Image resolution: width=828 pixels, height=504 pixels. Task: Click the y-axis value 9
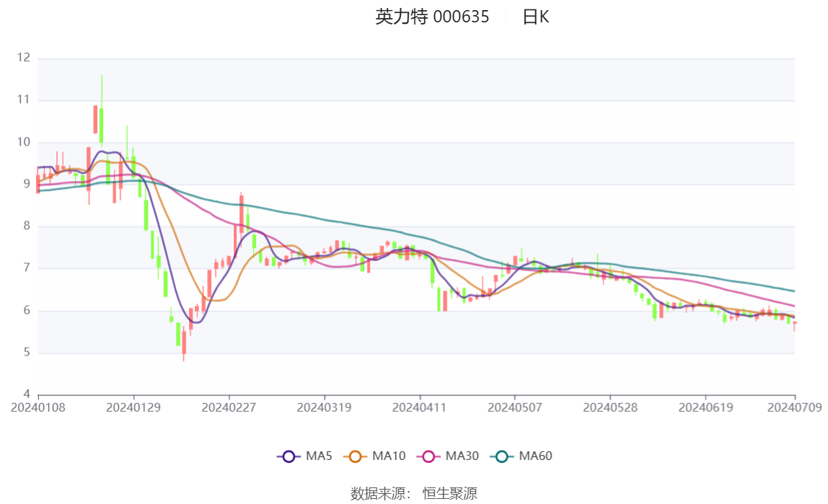click(27, 184)
